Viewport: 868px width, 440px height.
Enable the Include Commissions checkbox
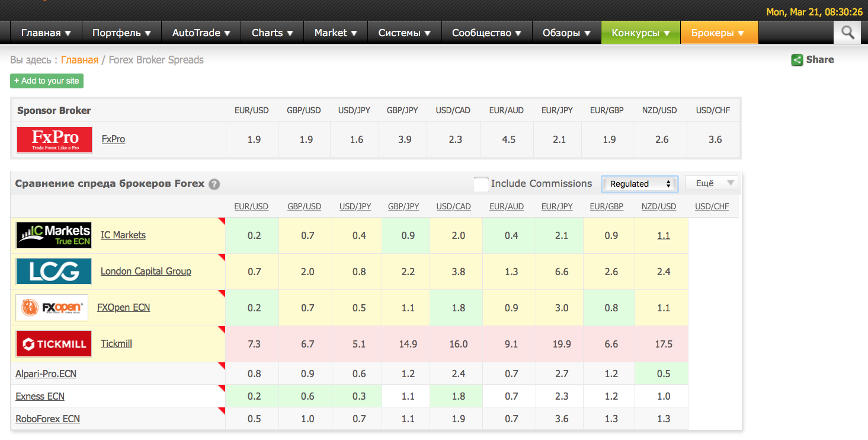[x=482, y=184]
